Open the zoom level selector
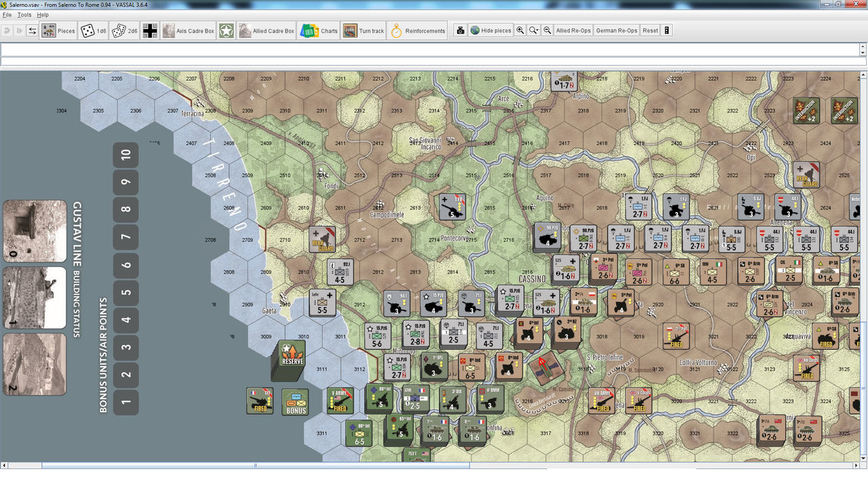Image resolution: width=868 pixels, height=488 pixels. click(x=534, y=30)
